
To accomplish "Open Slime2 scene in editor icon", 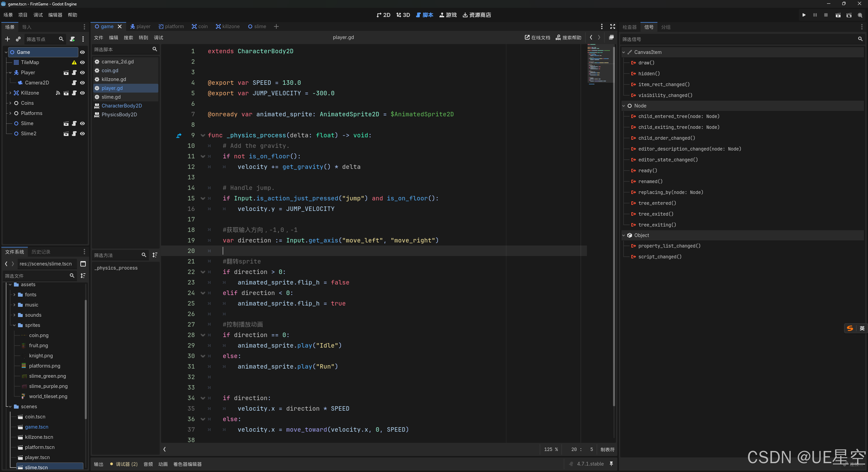I will pos(66,134).
